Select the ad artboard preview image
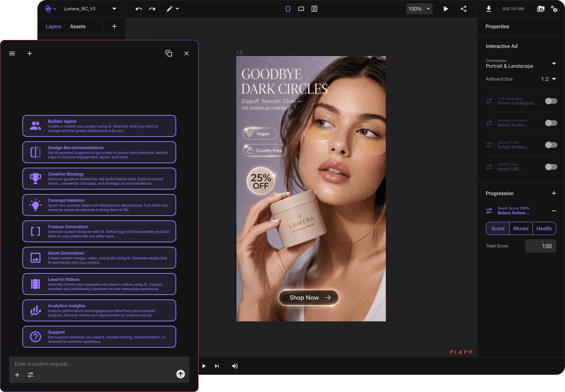 tap(311, 188)
